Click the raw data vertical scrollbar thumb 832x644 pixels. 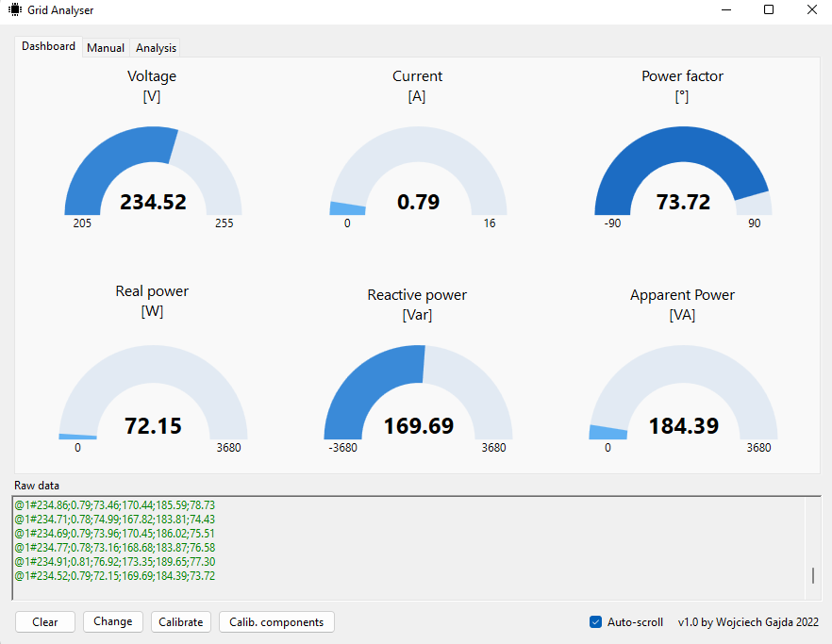point(813,575)
